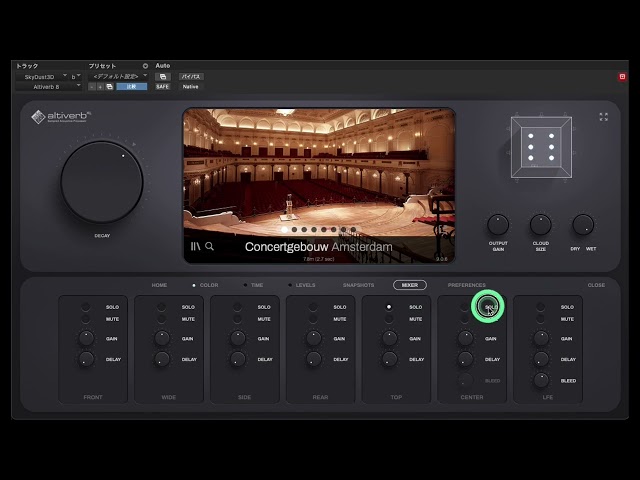Image resolution: width=640 pixels, height=480 pixels.
Task: Mute the REAR channel
Action: (x=313, y=319)
